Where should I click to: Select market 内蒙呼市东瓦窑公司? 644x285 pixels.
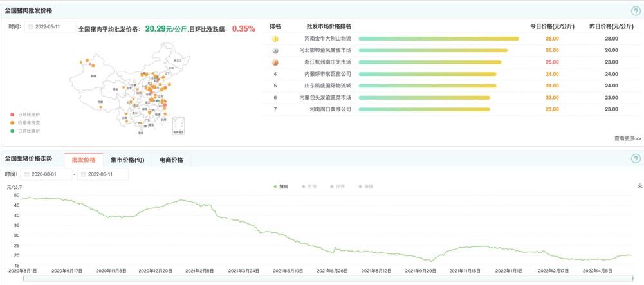tap(327, 75)
